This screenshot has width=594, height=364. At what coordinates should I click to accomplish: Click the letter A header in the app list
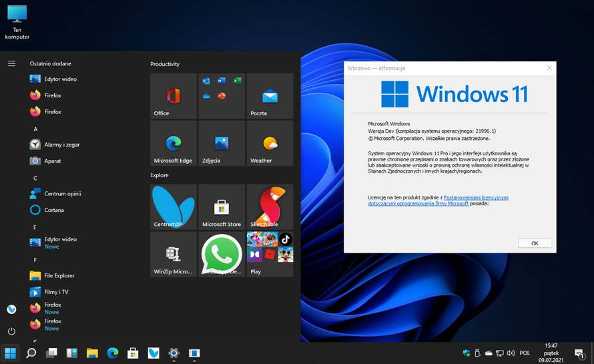coord(35,129)
